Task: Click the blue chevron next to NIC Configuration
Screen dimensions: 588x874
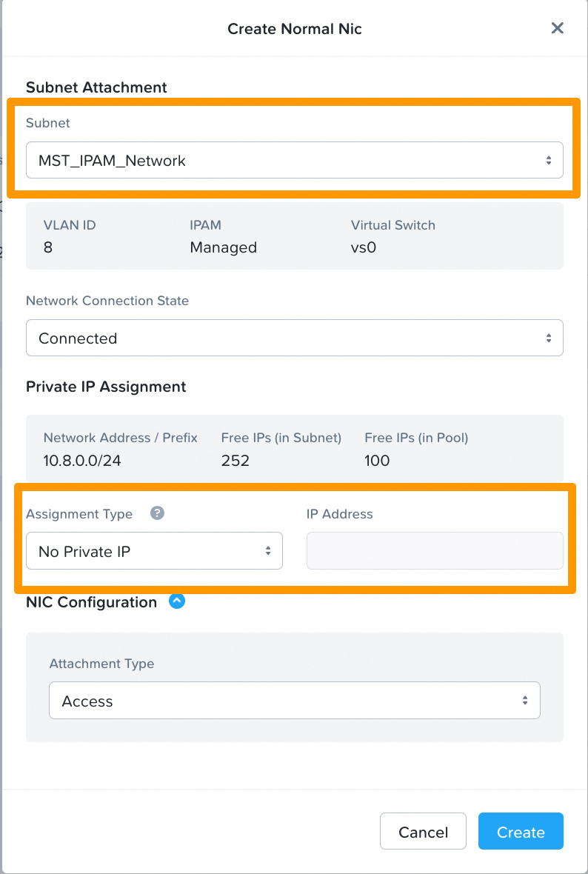Action: point(177,601)
